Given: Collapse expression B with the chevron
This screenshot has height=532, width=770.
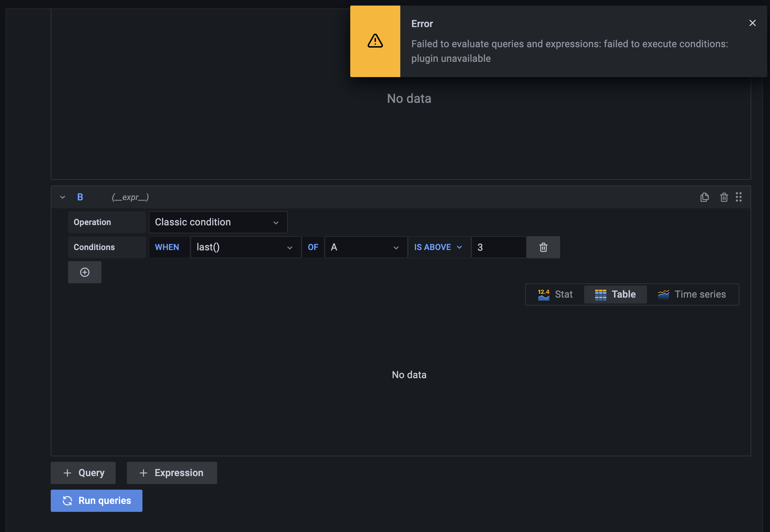Looking at the screenshot, I should tap(63, 197).
